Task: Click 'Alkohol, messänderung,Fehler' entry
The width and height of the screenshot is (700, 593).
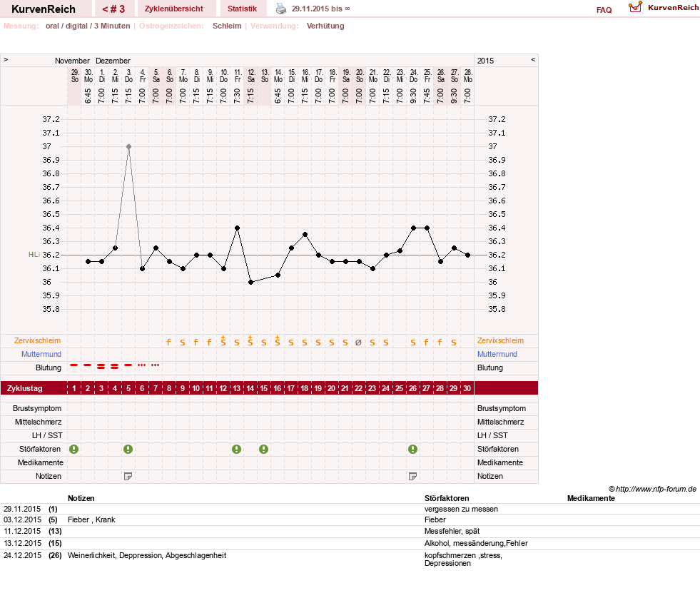Action: click(476, 544)
